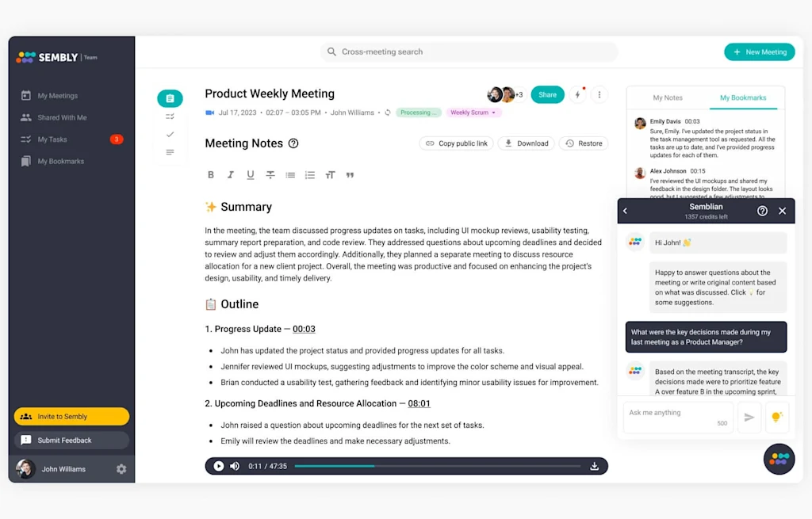
Task: Focus the Cross-meeting search field
Action: click(469, 52)
